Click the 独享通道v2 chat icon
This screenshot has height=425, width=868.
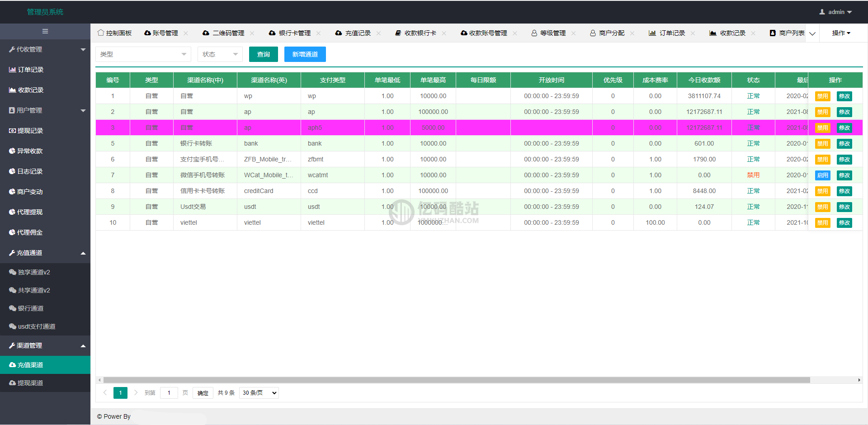13,272
